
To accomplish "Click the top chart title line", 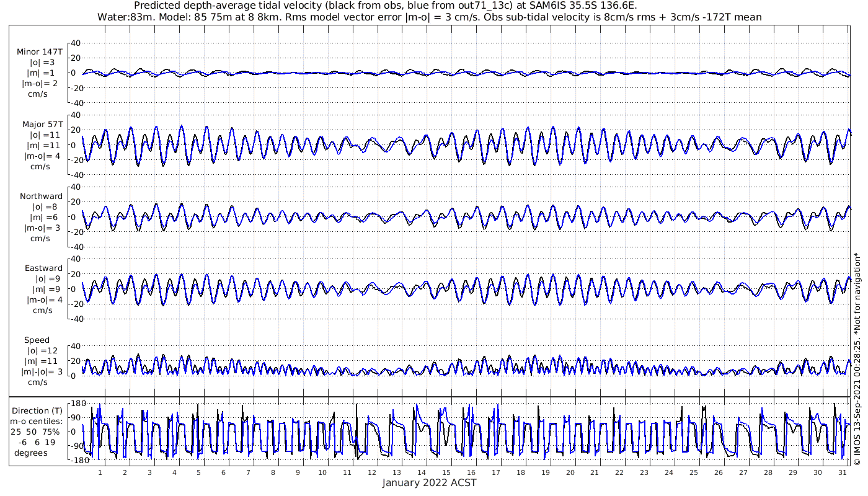I will click(x=385, y=6).
